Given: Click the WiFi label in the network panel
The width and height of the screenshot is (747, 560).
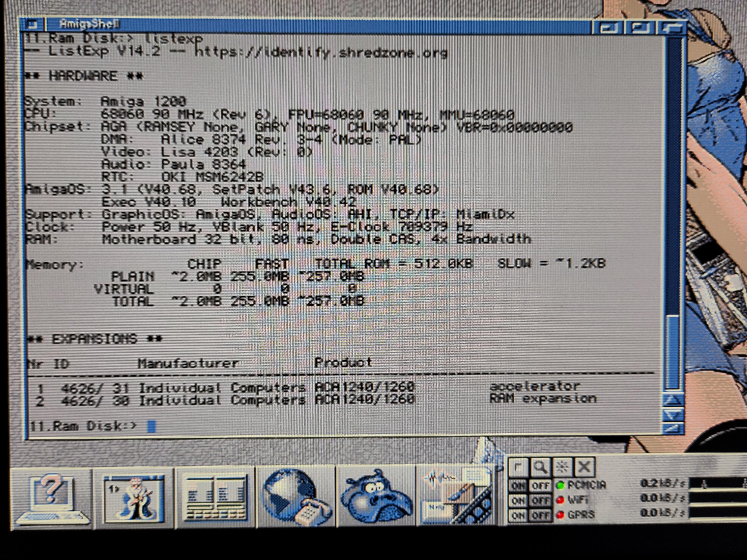Looking at the screenshot, I should click(578, 500).
